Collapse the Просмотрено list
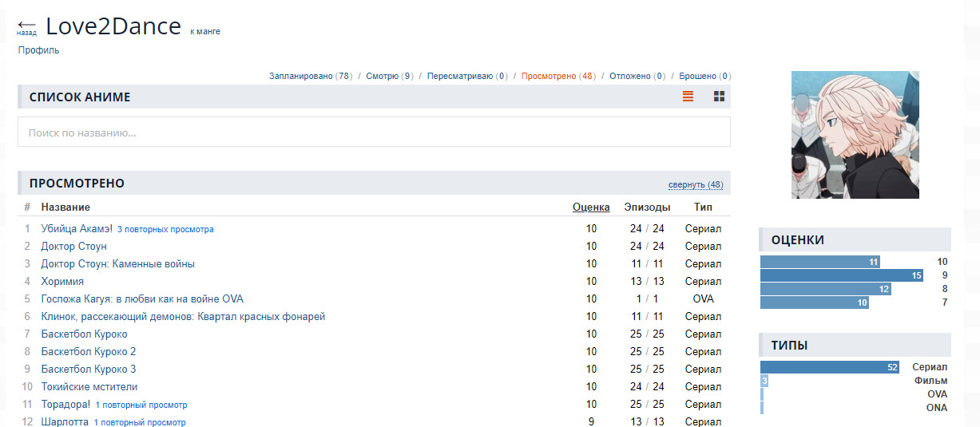Screen dimensions: 980x427 tap(695, 185)
